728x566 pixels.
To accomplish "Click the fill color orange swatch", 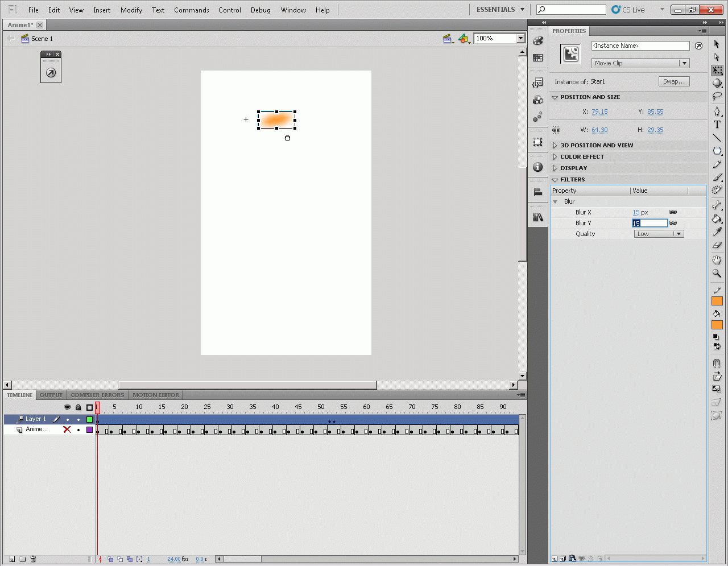I will click(717, 325).
